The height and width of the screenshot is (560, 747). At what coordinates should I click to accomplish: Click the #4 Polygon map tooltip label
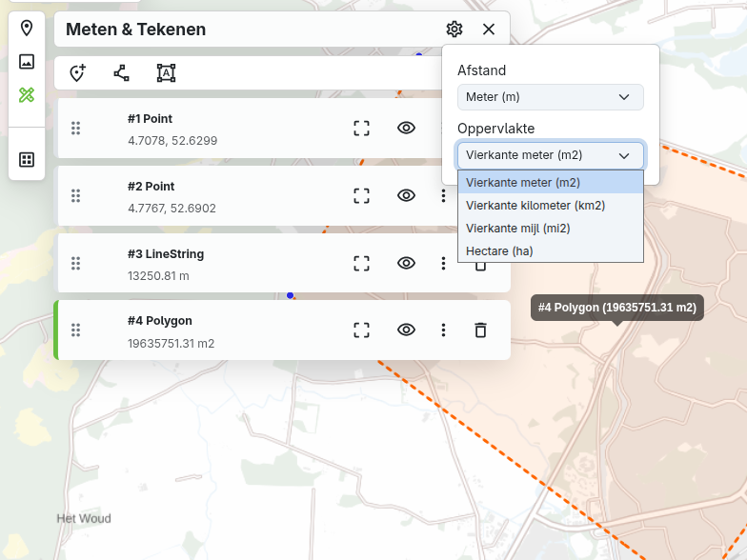tap(617, 308)
